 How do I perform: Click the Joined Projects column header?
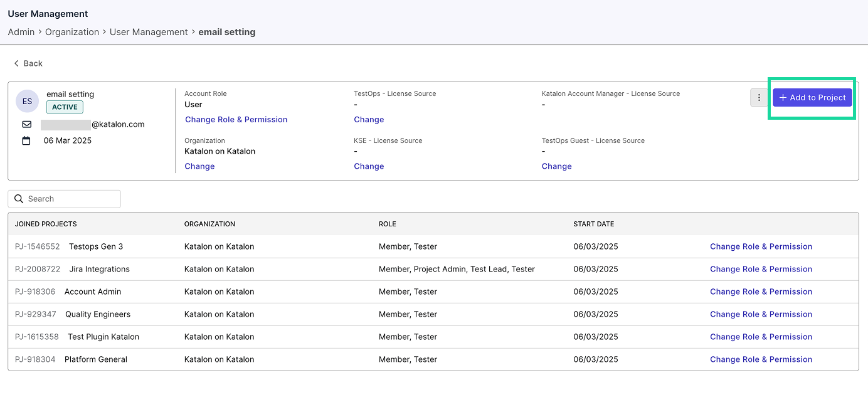coord(46,224)
